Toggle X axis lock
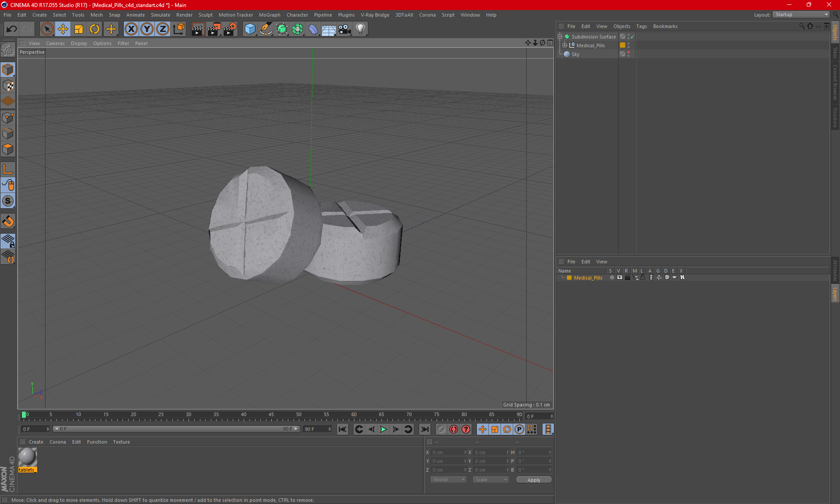This screenshot has height=504, width=840. 131,29
